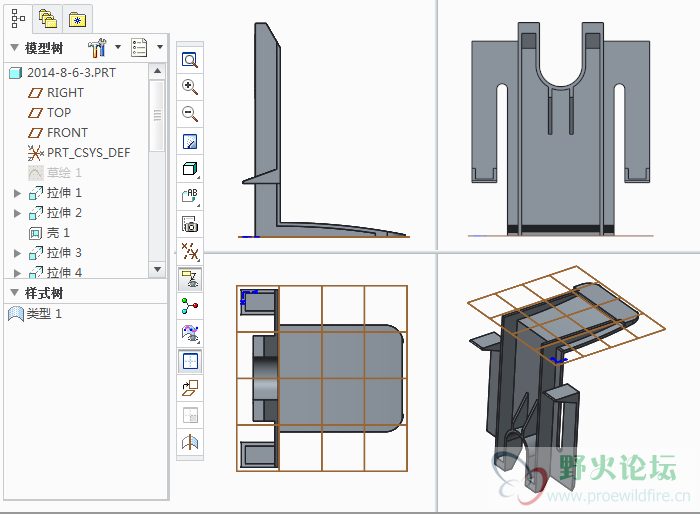The width and height of the screenshot is (700, 514).
Task: Open the view manager camera icon
Action: (190, 224)
